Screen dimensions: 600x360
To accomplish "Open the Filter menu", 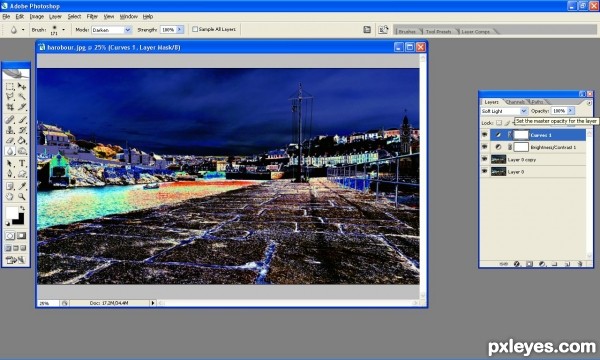I will (x=92, y=16).
